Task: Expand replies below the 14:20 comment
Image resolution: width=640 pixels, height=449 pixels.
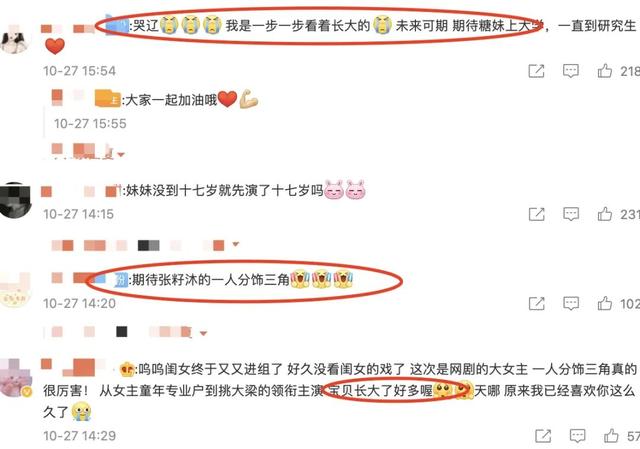Action: tap(124, 332)
